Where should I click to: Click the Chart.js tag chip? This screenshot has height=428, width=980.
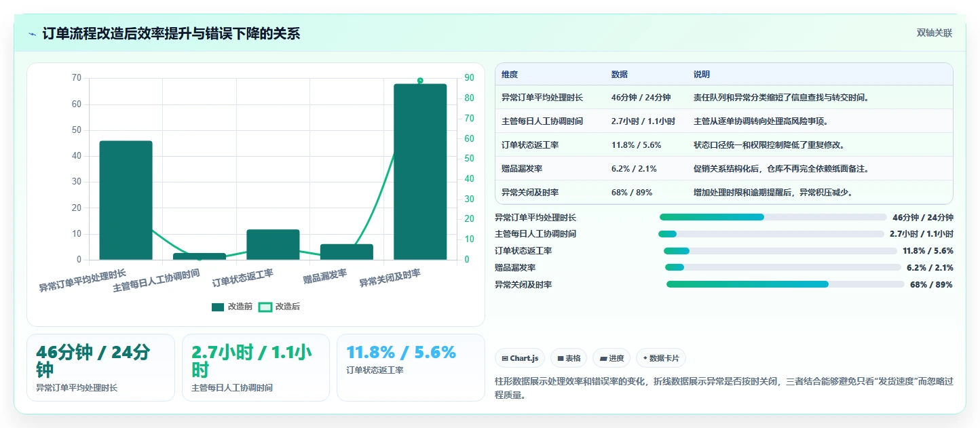click(x=521, y=358)
